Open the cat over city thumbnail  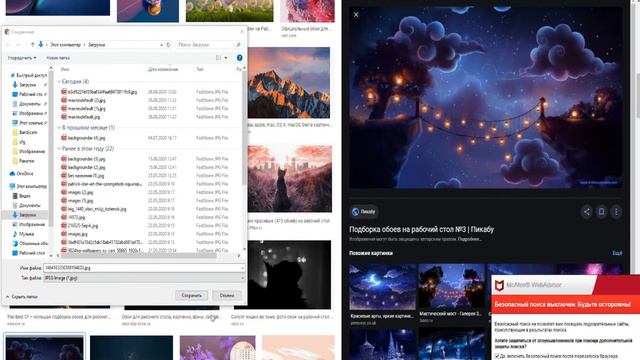click(289, 178)
